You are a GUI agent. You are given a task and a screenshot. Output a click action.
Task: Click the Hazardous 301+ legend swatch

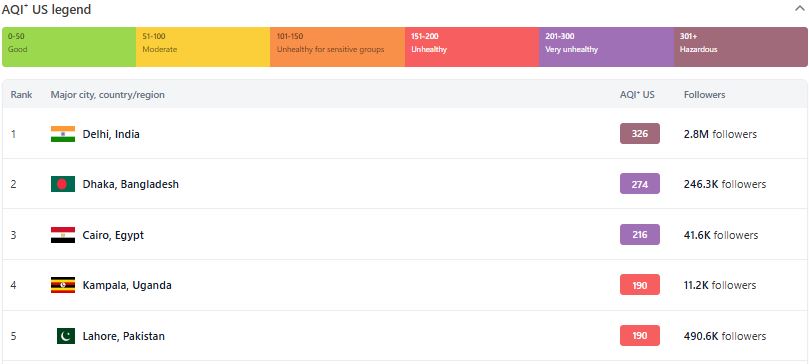(x=741, y=47)
